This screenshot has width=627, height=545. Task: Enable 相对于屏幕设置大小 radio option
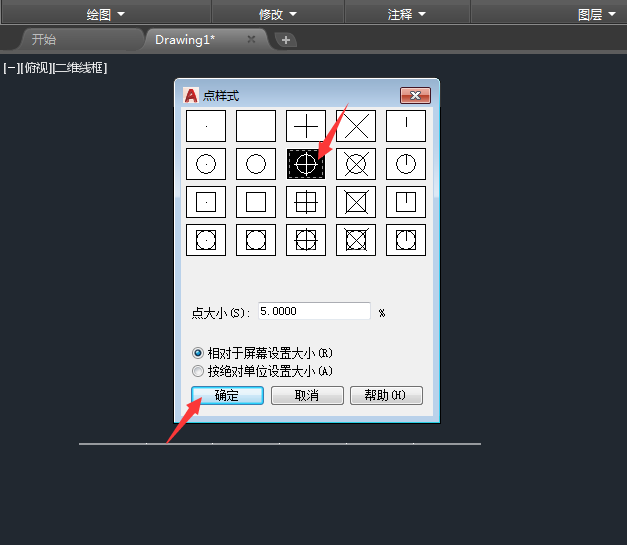point(262,353)
